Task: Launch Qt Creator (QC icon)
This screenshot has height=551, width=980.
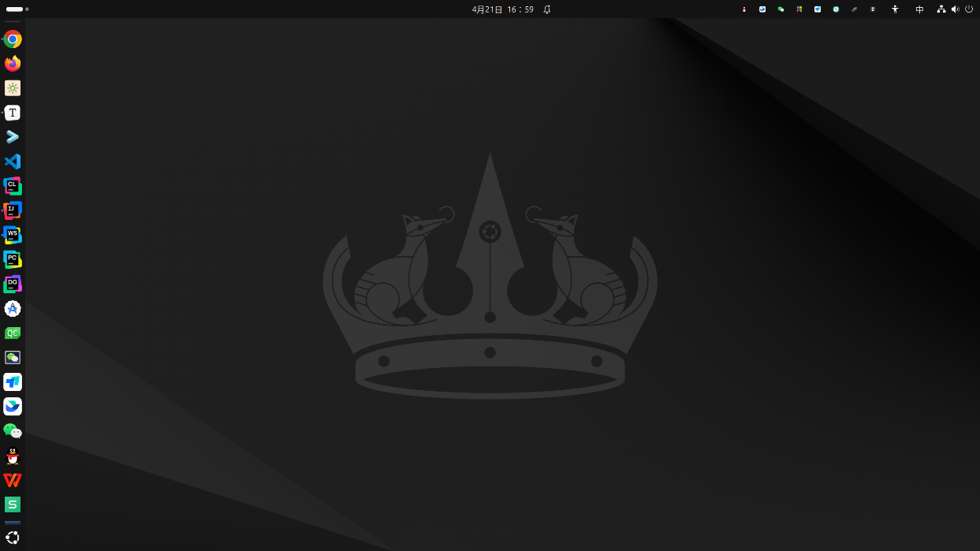Action: pos(13,333)
